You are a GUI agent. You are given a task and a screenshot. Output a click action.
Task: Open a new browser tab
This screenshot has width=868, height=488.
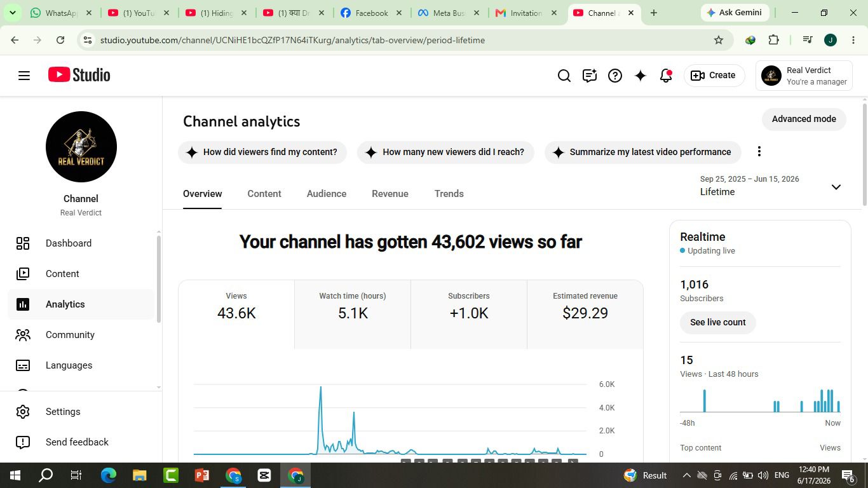coord(653,13)
